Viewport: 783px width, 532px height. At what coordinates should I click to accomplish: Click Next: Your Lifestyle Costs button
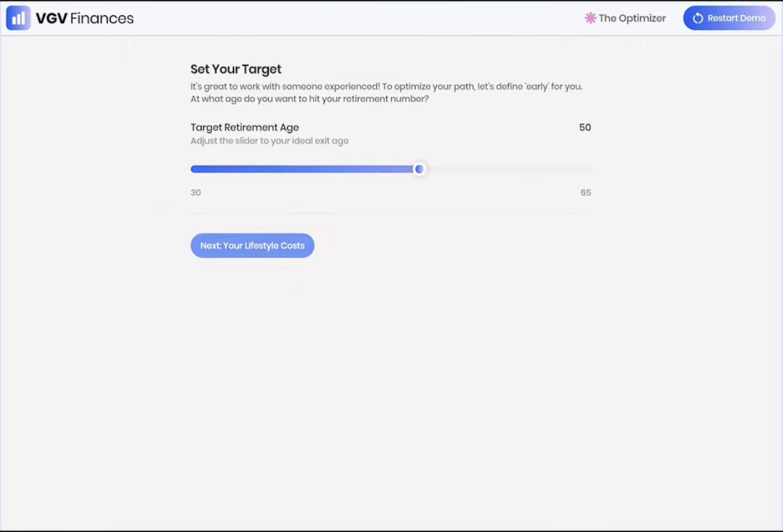pyautogui.click(x=252, y=245)
